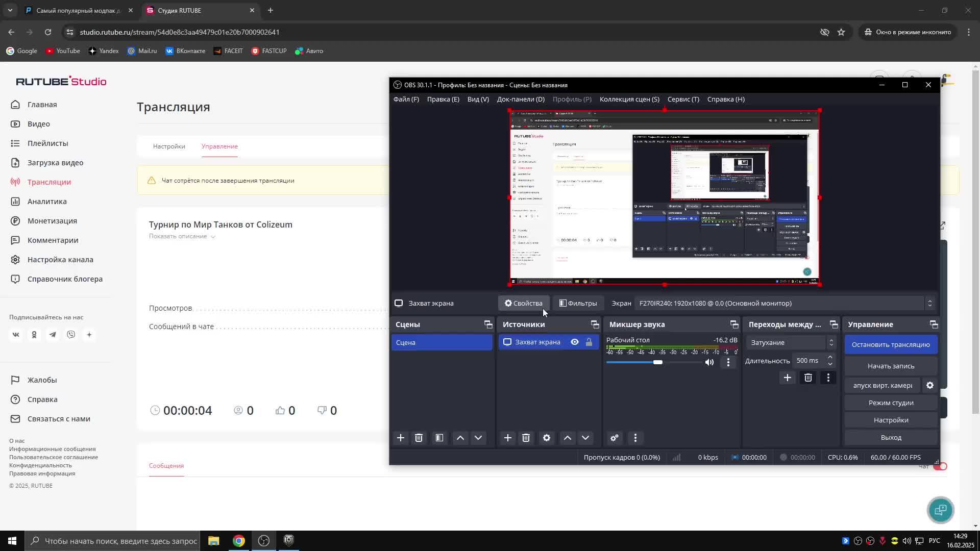Hide the Захват экрана source with eye toggle

[x=574, y=342]
